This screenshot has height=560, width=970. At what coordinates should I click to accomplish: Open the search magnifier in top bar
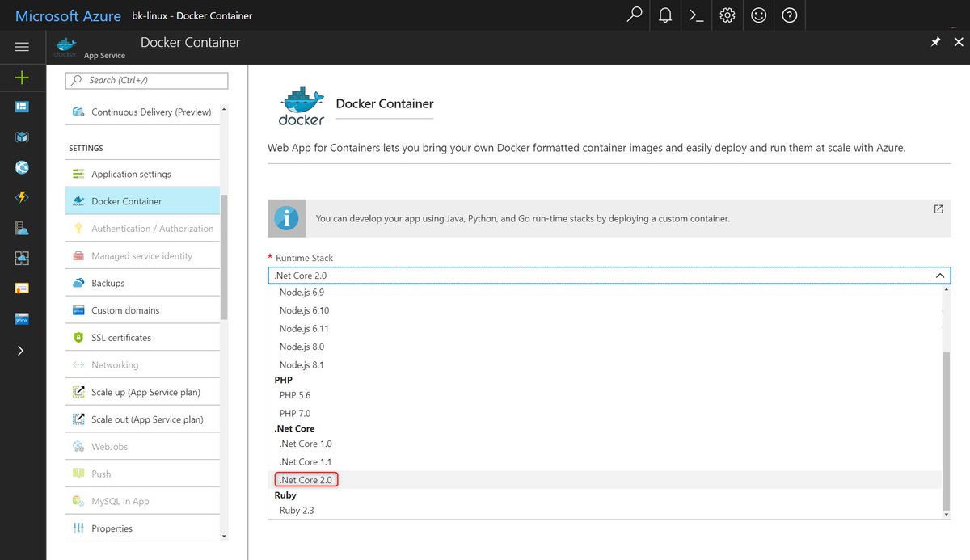coord(635,15)
